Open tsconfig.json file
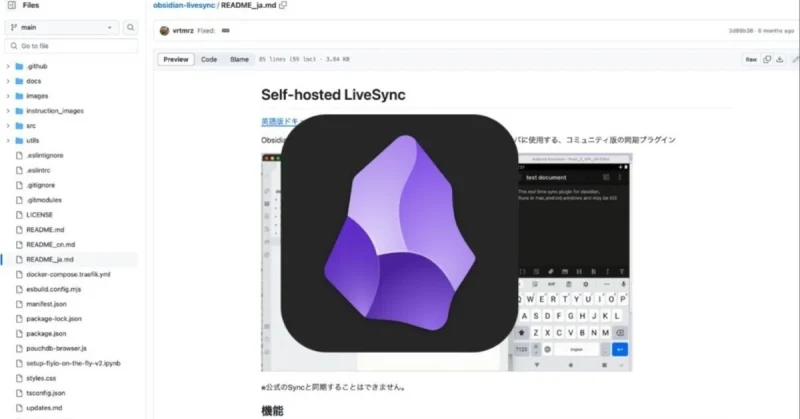The height and width of the screenshot is (419, 800). [46, 393]
